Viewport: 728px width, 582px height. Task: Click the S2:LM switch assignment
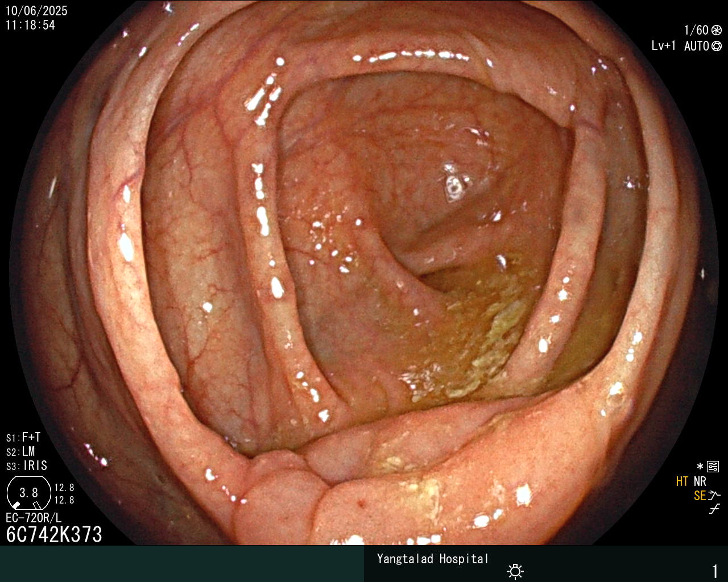click(x=20, y=452)
